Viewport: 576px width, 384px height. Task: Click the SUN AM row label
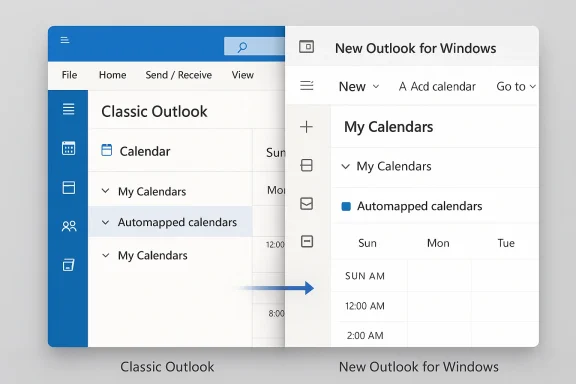tap(365, 276)
